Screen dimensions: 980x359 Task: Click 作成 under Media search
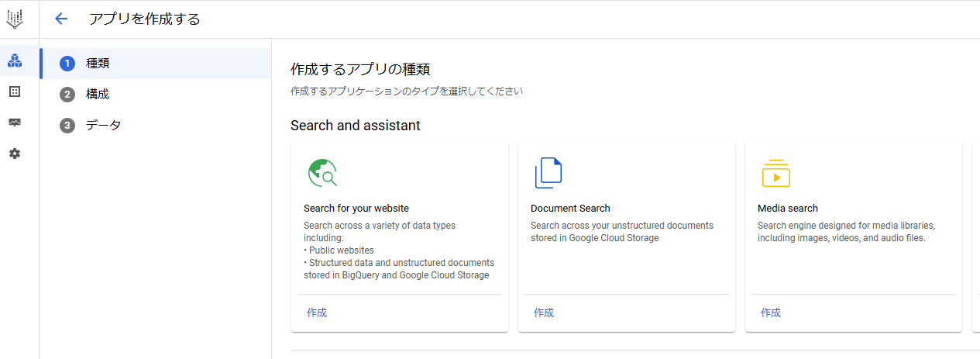click(x=771, y=312)
